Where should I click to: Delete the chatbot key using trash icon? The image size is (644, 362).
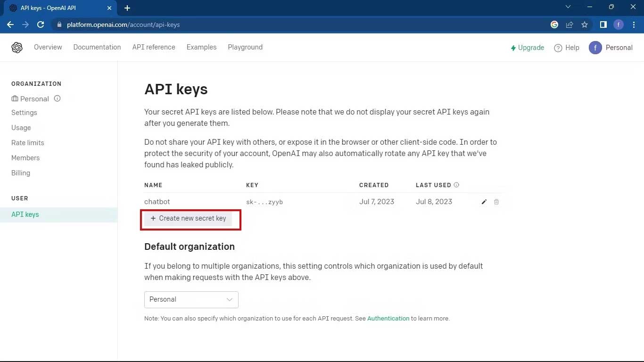pos(496,202)
